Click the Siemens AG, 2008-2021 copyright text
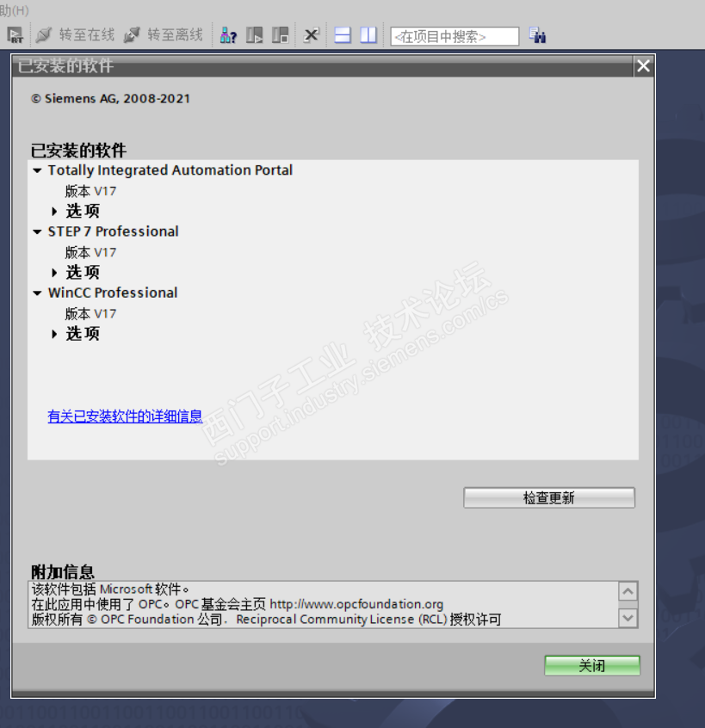The height and width of the screenshot is (728, 705). point(110,98)
